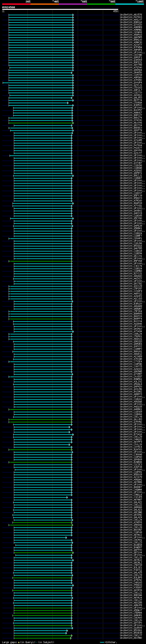Select hit label UniRef100_B6AFG9
The width and height of the screenshot is (146, 644).
tap(131, 203)
